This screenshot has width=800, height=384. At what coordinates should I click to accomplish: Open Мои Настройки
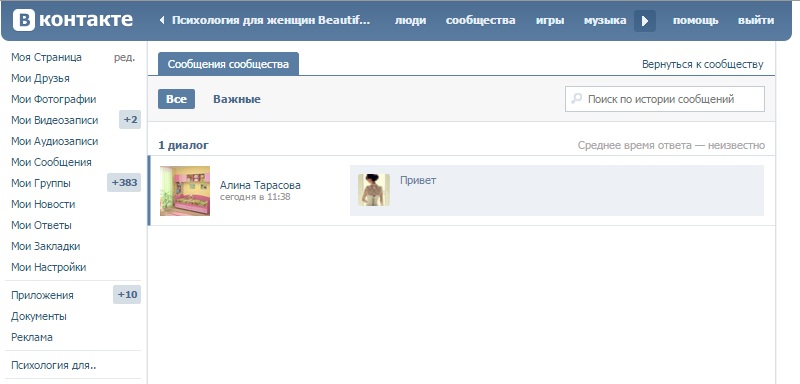click(x=48, y=267)
